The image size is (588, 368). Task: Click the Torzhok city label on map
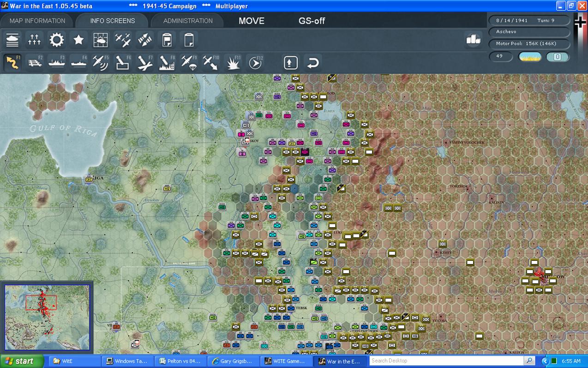[459, 187]
